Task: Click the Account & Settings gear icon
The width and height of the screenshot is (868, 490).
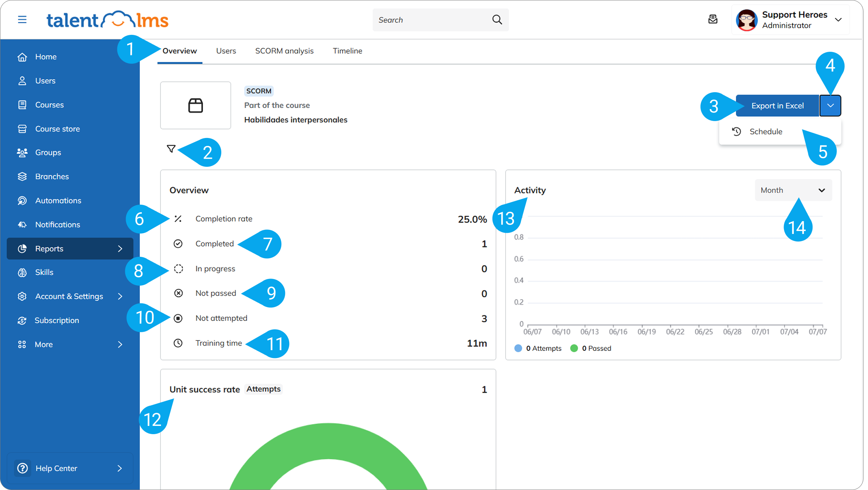Action: coord(22,296)
